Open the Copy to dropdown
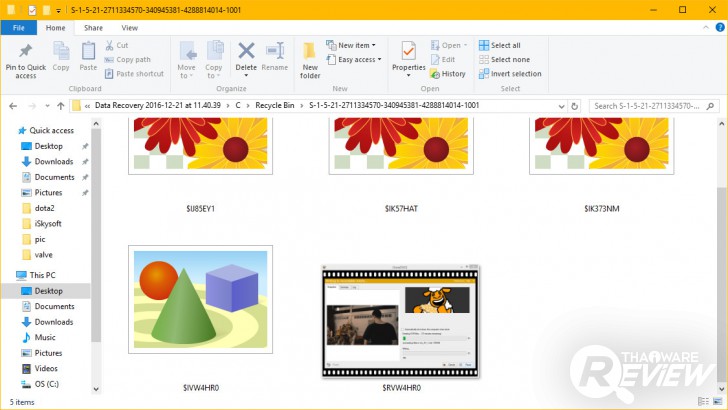 tap(214, 60)
